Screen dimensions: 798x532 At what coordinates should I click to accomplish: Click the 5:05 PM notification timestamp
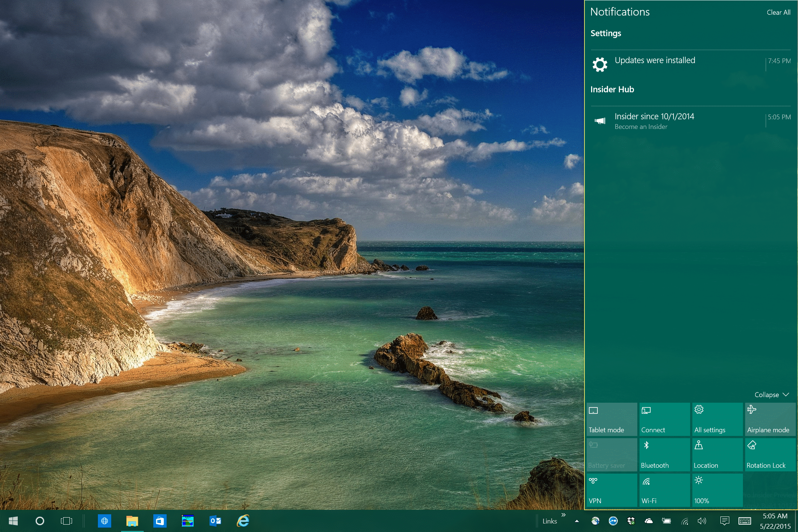tap(780, 117)
